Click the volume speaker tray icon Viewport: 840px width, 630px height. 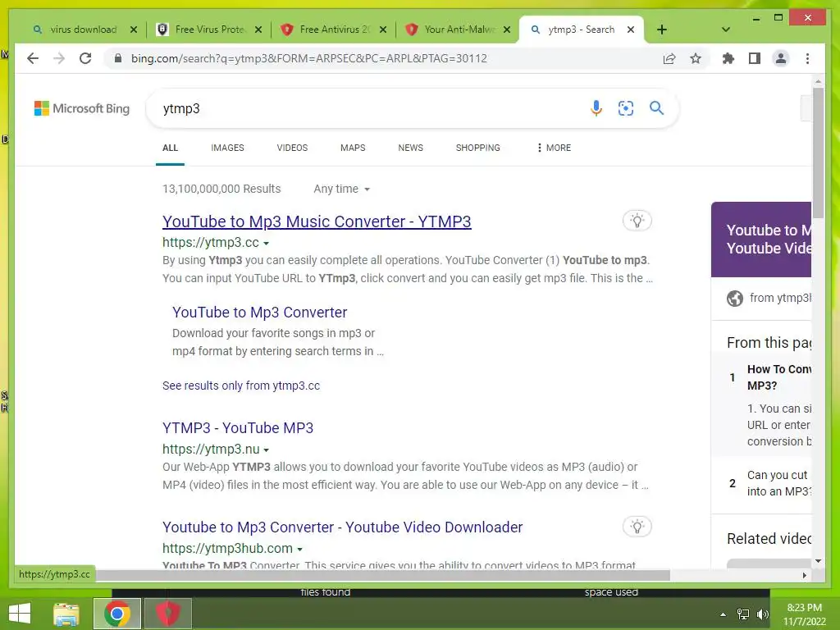click(x=762, y=614)
